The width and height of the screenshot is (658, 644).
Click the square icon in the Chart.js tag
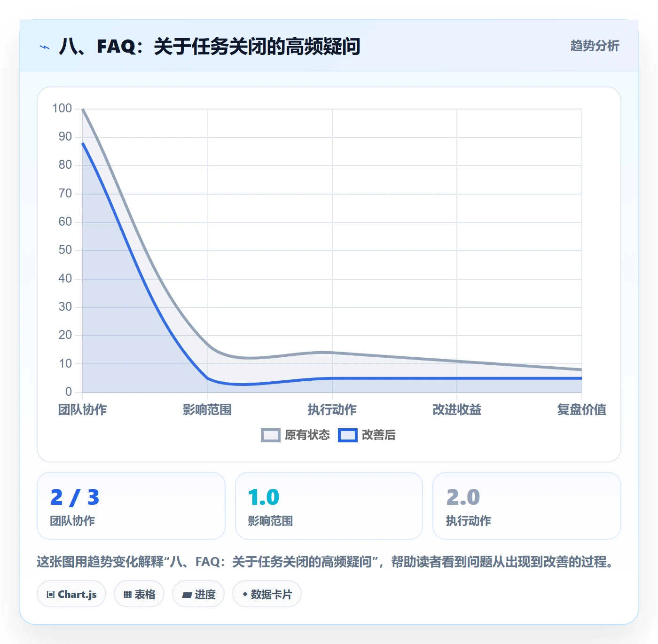(51, 595)
